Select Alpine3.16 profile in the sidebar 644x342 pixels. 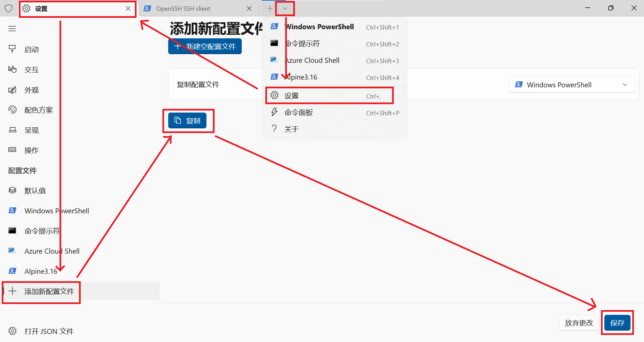tap(41, 271)
